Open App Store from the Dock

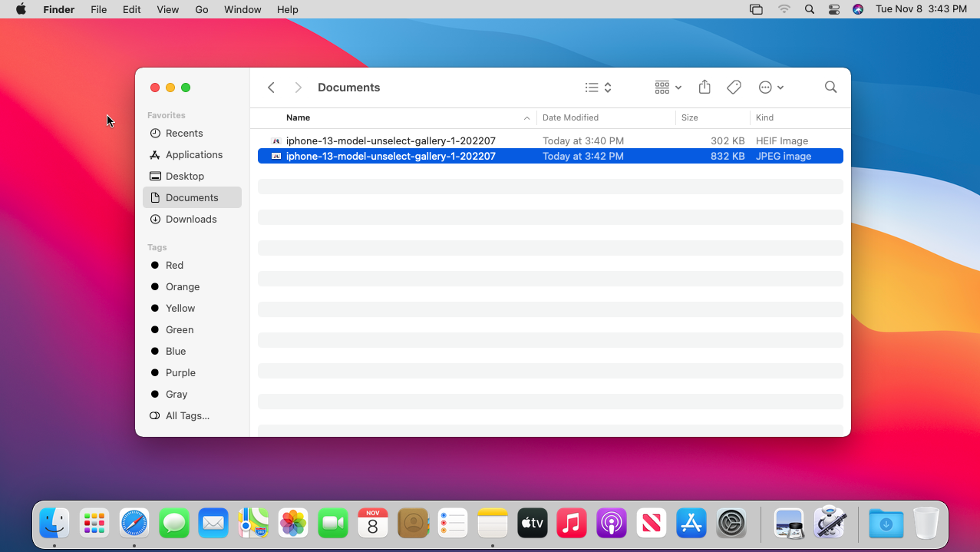tap(691, 524)
